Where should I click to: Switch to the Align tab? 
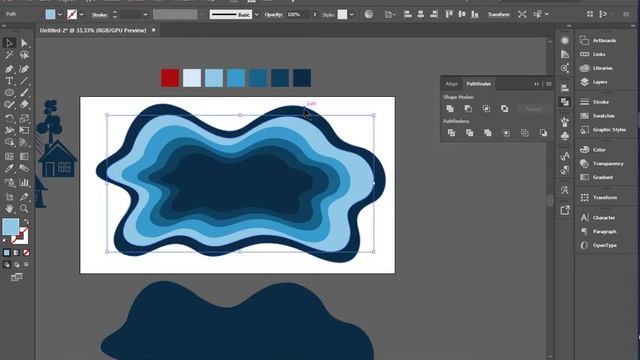tap(451, 84)
